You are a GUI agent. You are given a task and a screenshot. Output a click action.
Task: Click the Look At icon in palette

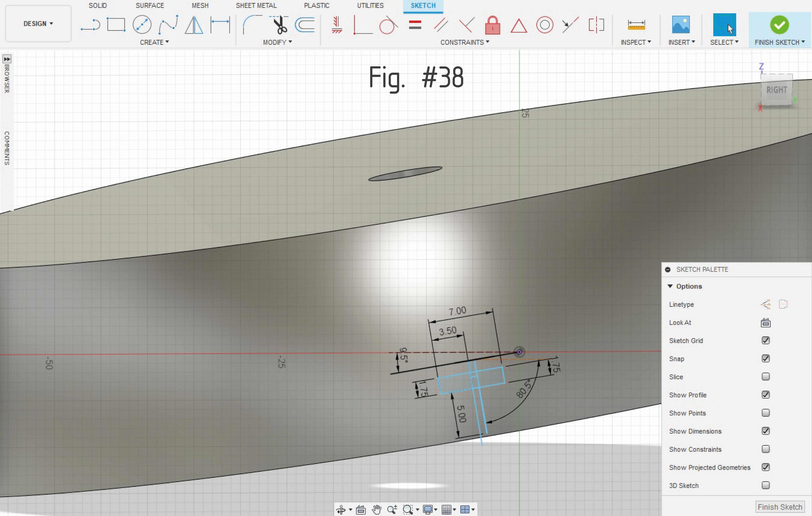click(766, 323)
